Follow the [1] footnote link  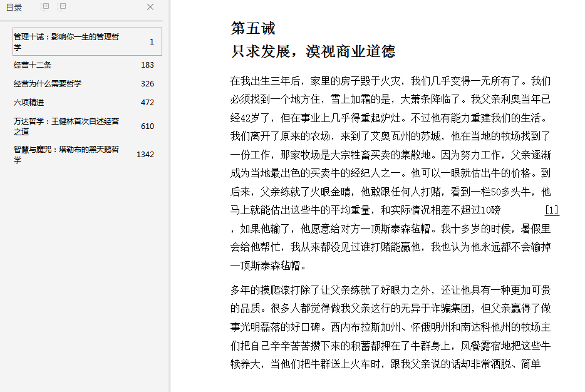tap(552, 210)
